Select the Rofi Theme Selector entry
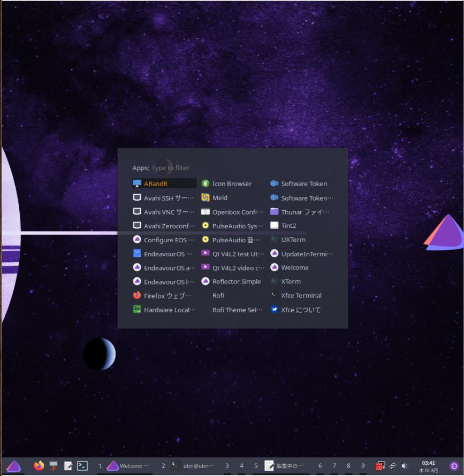The image size is (464, 476). (233, 310)
